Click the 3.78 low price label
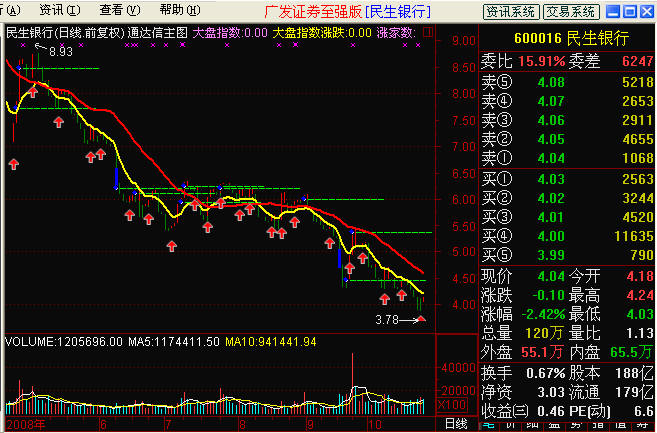 [x=387, y=320]
